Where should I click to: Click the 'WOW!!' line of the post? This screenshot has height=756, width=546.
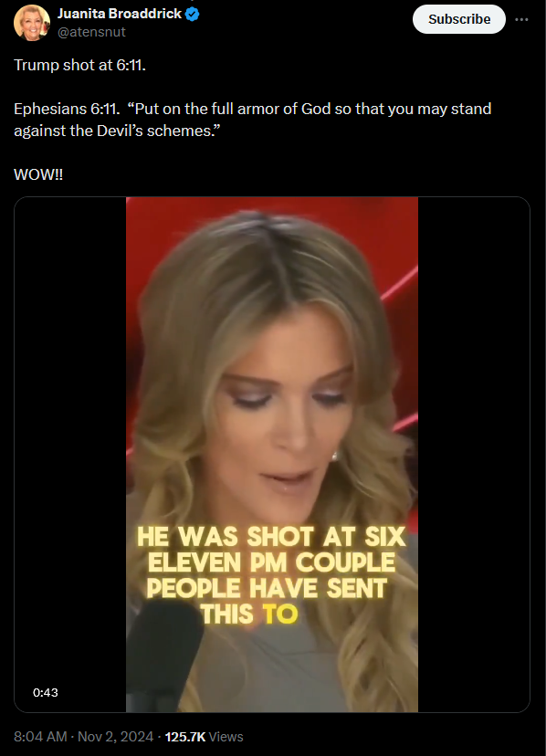38,174
